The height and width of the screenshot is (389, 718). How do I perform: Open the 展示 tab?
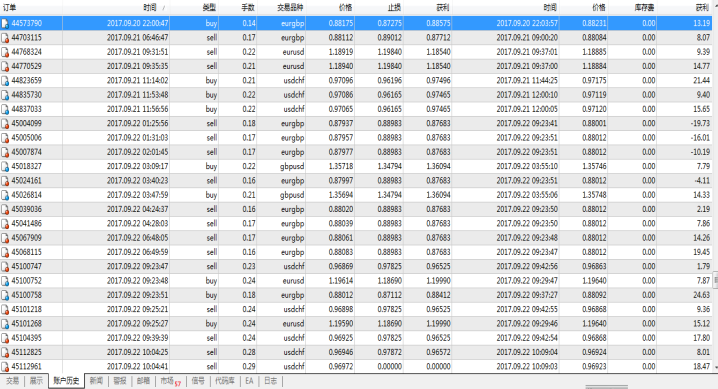[36, 381]
